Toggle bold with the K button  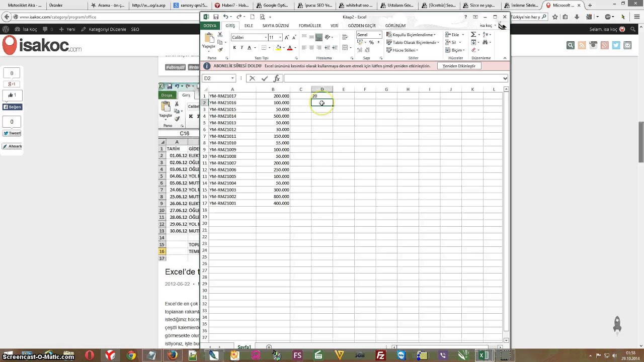point(234,48)
